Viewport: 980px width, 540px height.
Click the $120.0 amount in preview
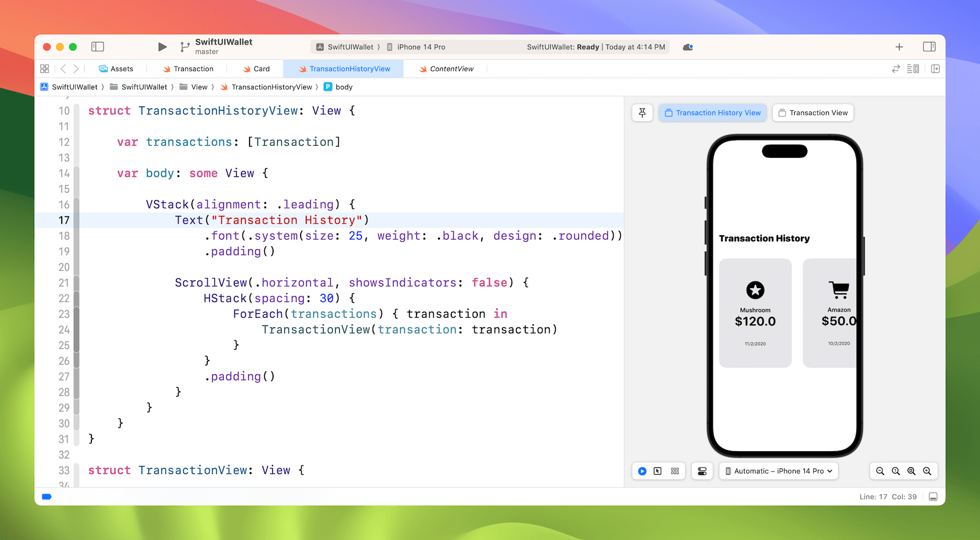pyautogui.click(x=755, y=321)
